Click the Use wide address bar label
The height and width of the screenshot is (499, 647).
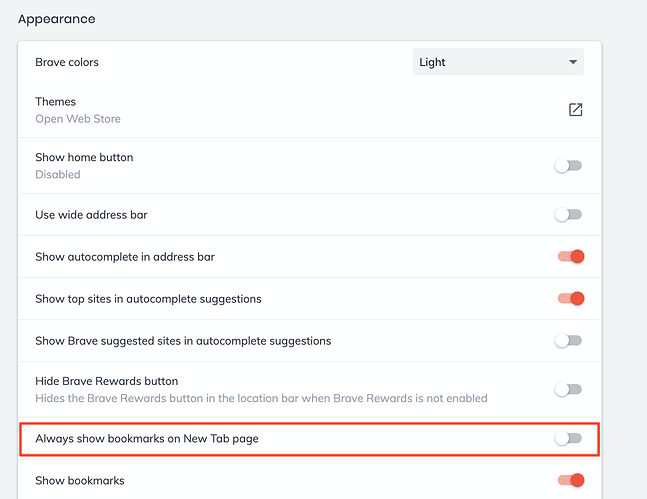click(x=91, y=215)
